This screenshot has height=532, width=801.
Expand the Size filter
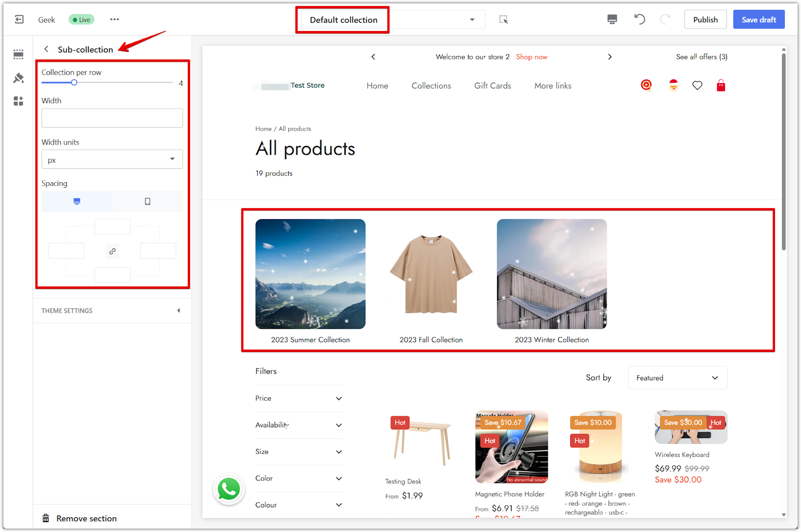299,451
